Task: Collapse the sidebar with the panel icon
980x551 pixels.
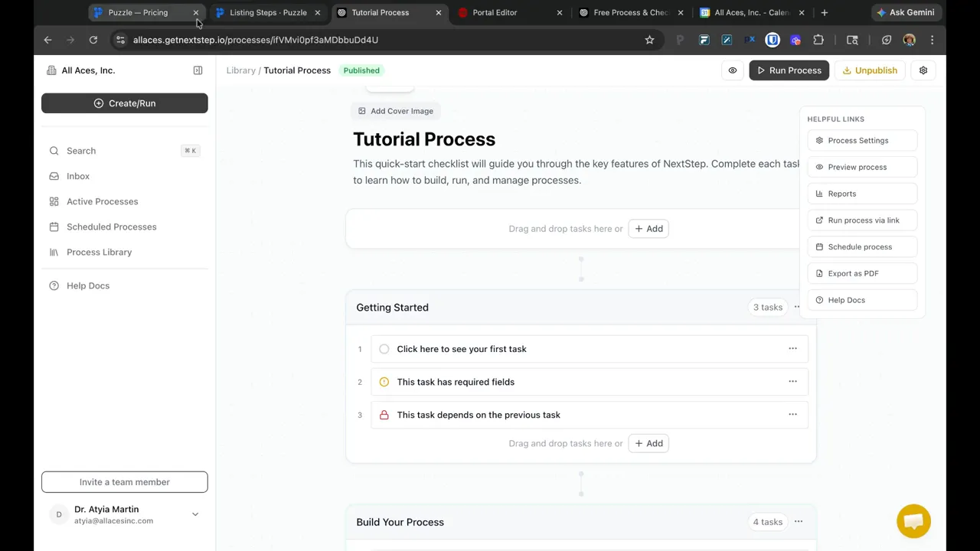Action: click(x=198, y=70)
